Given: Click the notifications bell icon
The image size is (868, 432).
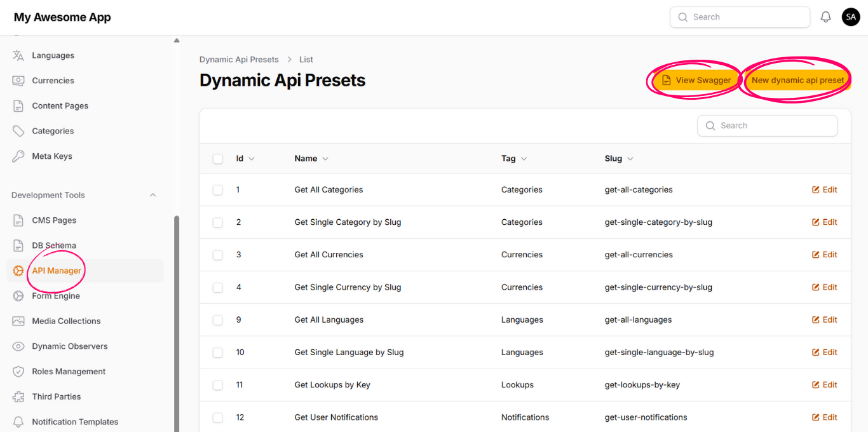Looking at the screenshot, I should pos(825,17).
